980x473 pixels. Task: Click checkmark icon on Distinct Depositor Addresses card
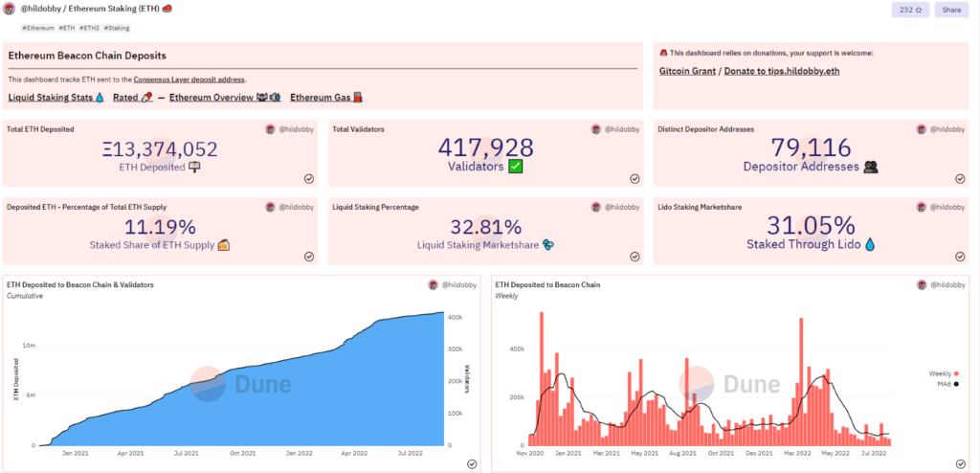pyautogui.click(x=960, y=179)
